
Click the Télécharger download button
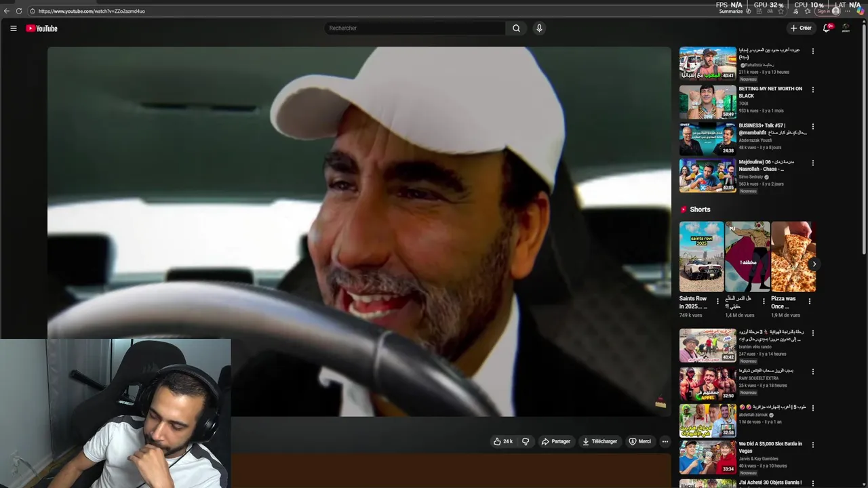tap(599, 441)
